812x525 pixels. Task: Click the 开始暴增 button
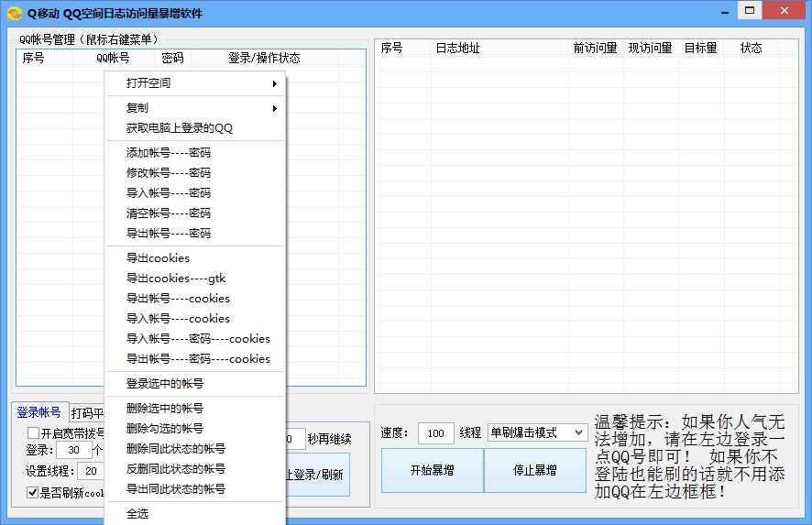coord(433,470)
